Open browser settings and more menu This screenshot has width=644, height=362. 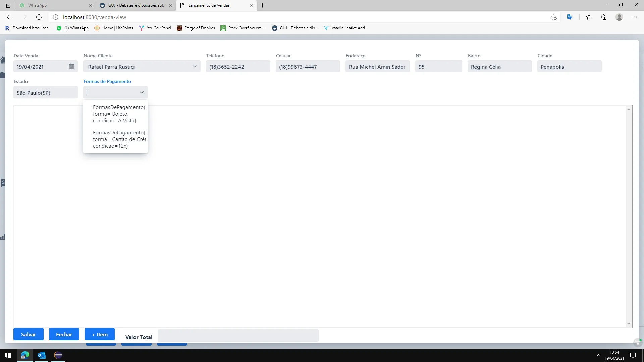[x=635, y=17]
